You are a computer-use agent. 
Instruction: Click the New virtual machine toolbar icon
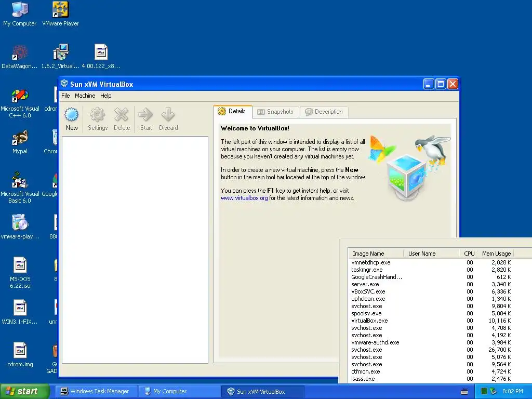(x=72, y=115)
